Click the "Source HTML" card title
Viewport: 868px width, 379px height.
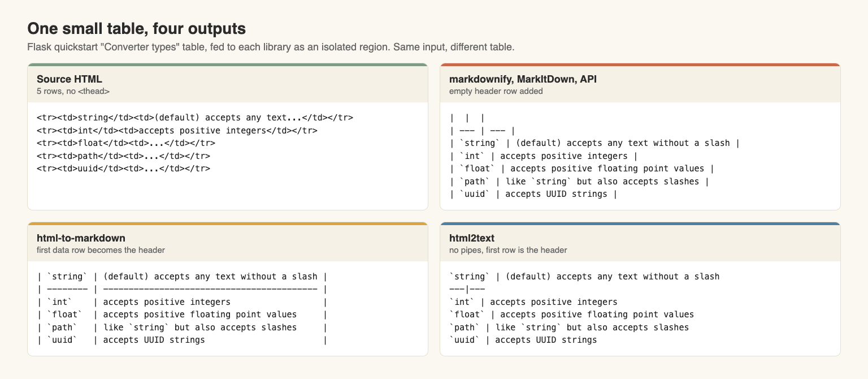coord(70,79)
